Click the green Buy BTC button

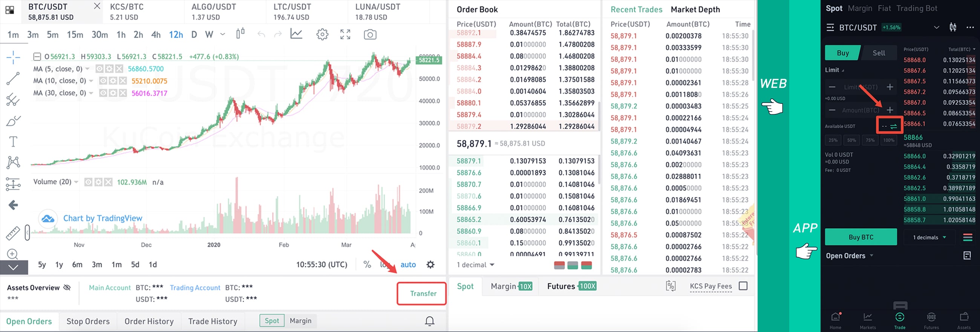[861, 237]
